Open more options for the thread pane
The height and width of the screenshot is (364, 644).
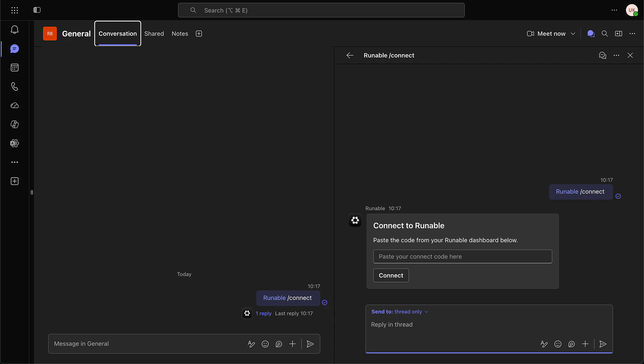point(616,55)
